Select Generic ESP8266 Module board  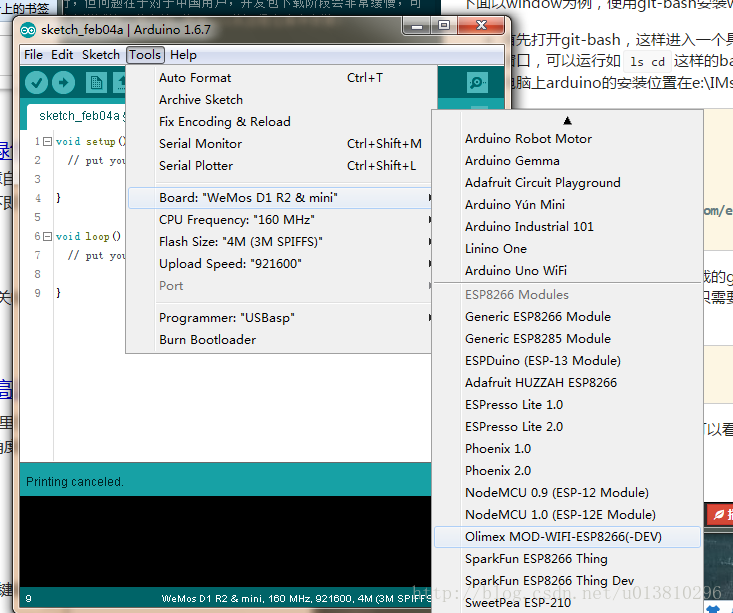(x=567, y=317)
